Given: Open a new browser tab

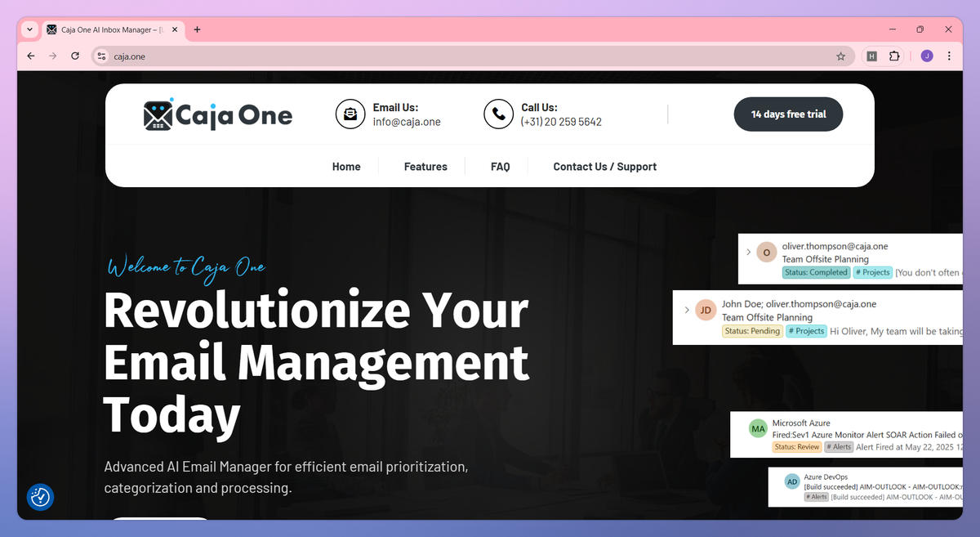Looking at the screenshot, I should [197, 29].
